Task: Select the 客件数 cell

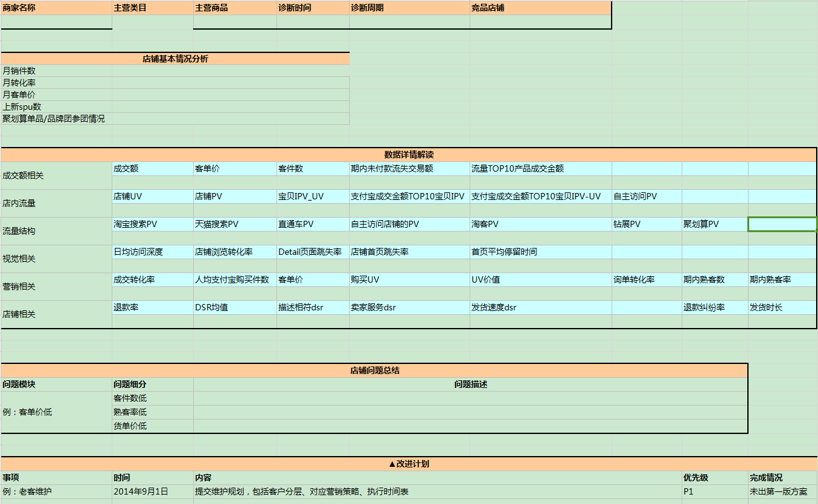Action: 313,168
